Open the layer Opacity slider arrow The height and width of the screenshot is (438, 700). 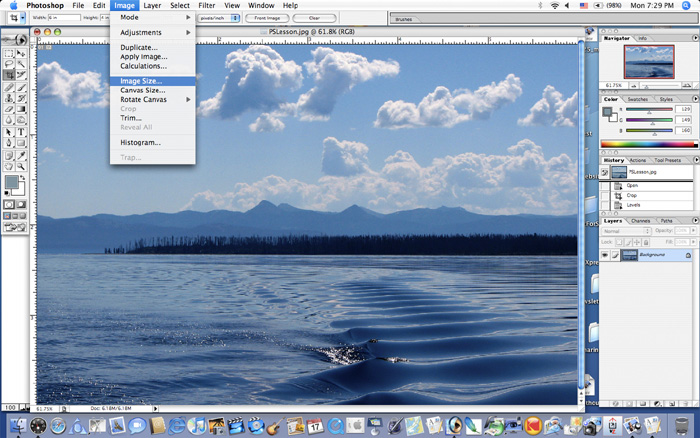693,230
